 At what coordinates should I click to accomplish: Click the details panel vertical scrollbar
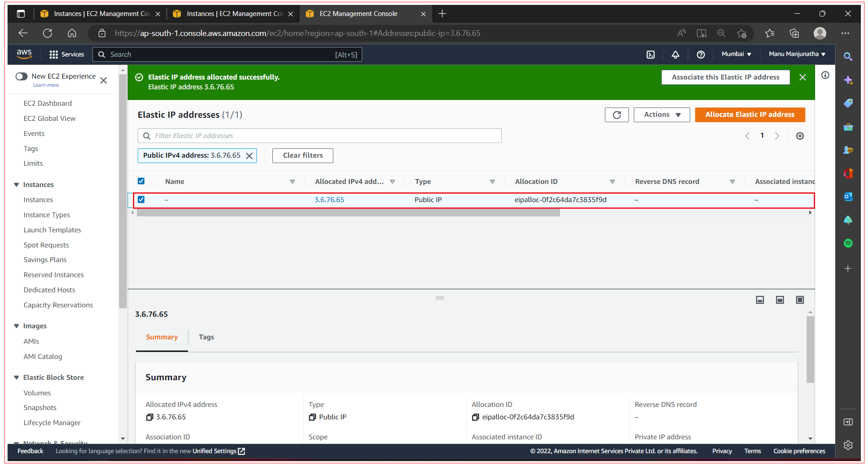click(x=810, y=349)
